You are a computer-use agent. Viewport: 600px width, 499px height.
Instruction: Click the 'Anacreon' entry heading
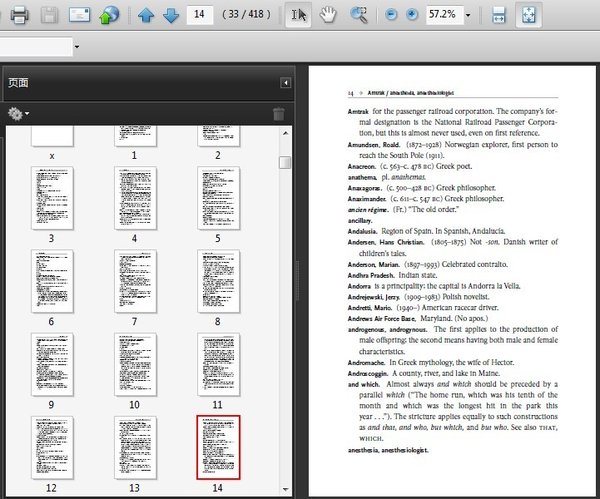click(x=362, y=166)
